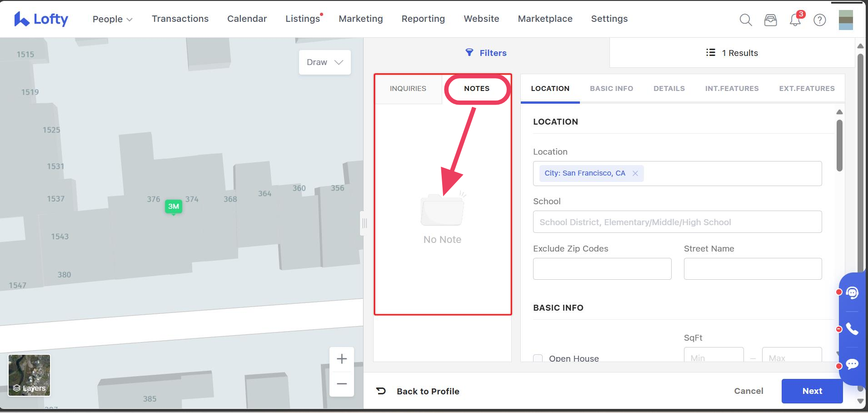Open the map Layers thumbnail
Screen dimensions: 868x413
pos(30,375)
